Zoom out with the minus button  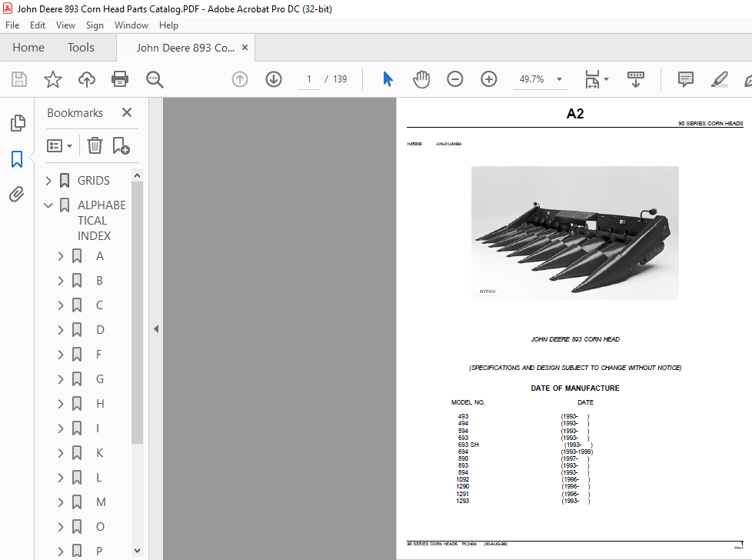point(454,79)
